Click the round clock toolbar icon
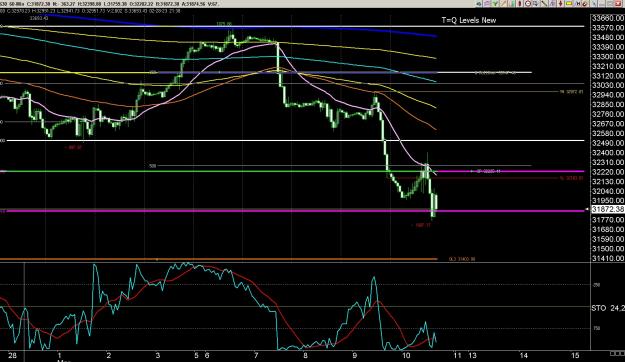The width and height of the screenshot is (625, 362). [528, 4]
